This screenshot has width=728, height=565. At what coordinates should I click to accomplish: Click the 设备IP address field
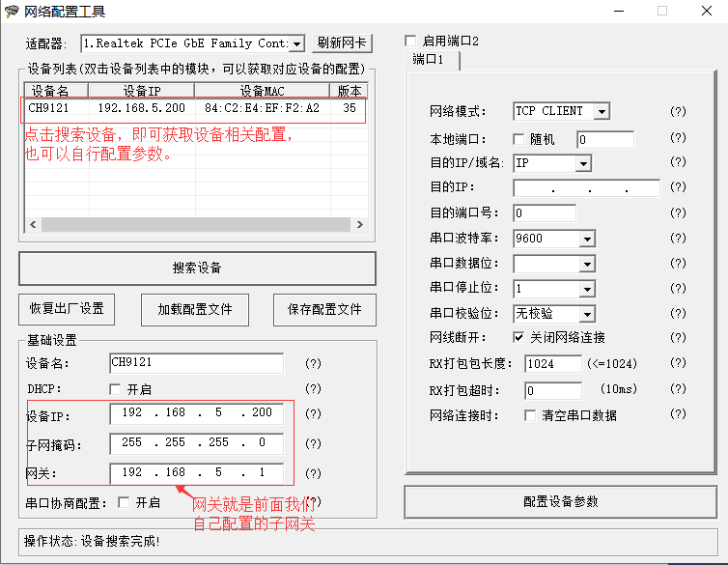coord(196,413)
